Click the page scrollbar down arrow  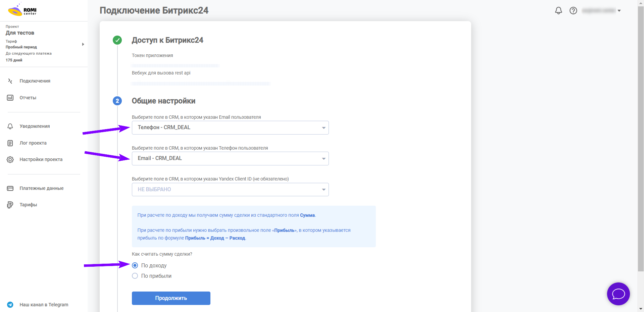click(x=641, y=309)
